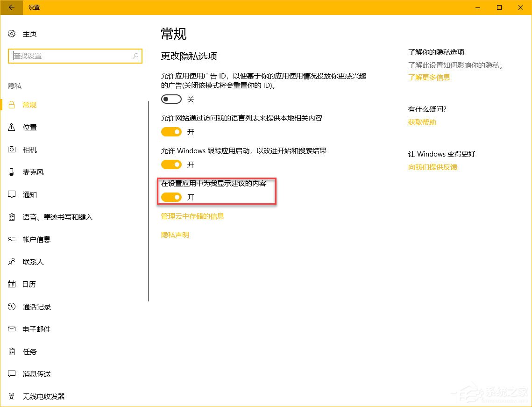Disable the language list website access toggle
Image resolution: width=532 pixels, height=407 pixels.
[171, 132]
